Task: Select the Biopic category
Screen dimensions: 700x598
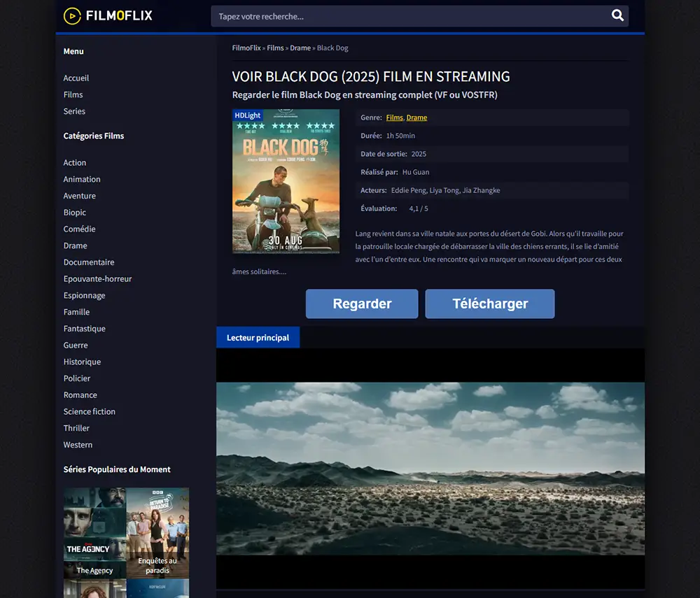Action: tap(75, 212)
